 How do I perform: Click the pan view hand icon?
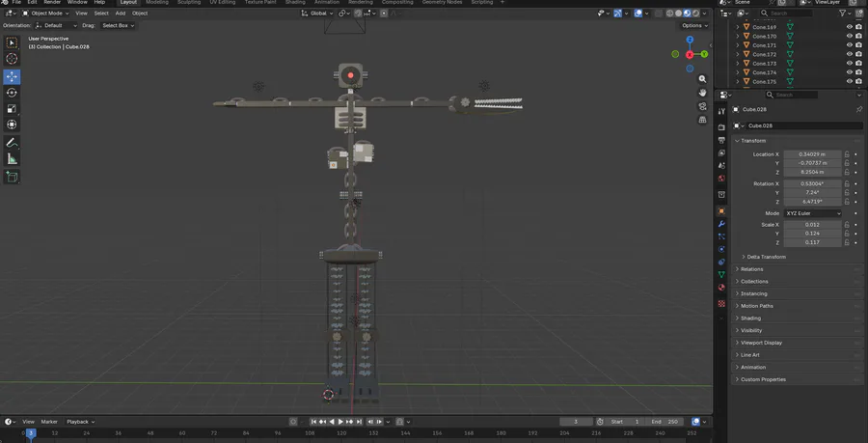(702, 93)
